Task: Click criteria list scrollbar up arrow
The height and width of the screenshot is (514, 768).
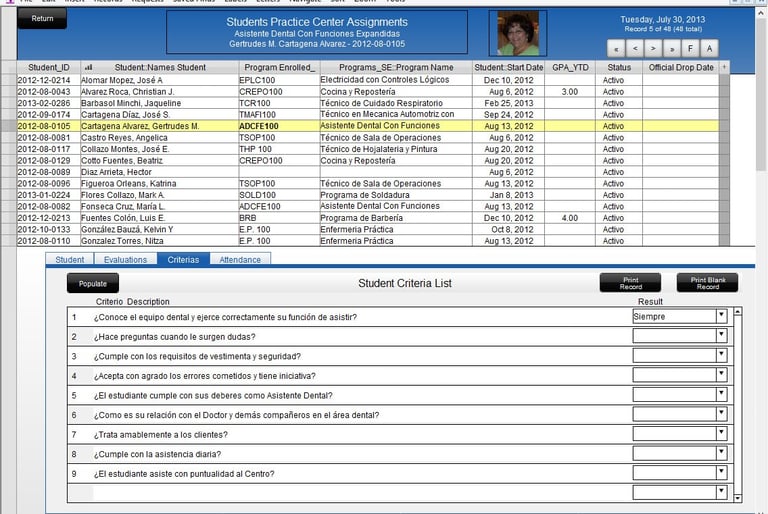Action: tap(738, 312)
